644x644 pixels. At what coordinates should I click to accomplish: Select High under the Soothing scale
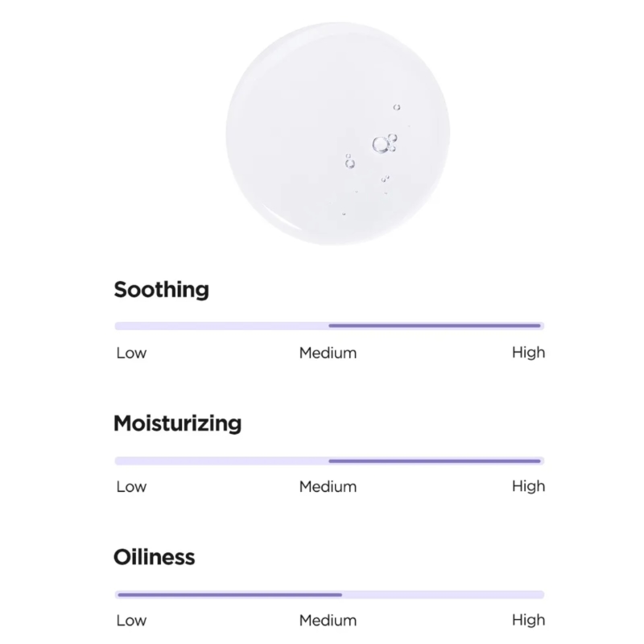[x=529, y=353]
